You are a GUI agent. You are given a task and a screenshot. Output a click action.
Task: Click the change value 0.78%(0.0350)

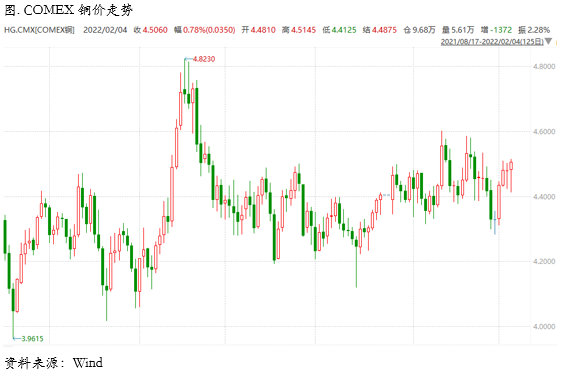pos(209,30)
